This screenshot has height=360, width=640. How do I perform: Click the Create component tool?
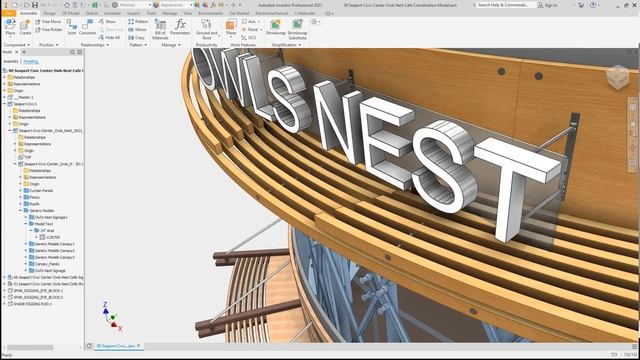click(25, 28)
